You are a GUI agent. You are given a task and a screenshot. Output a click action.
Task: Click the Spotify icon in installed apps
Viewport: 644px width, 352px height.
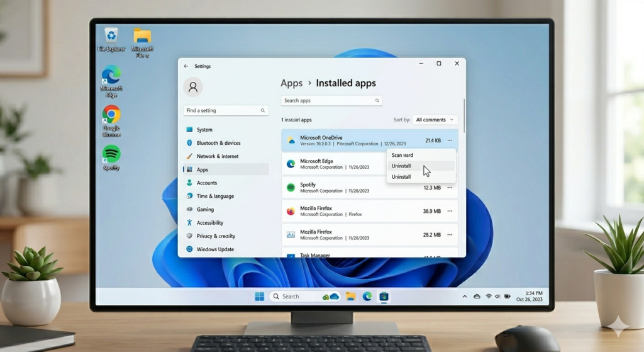tap(291, 188)
